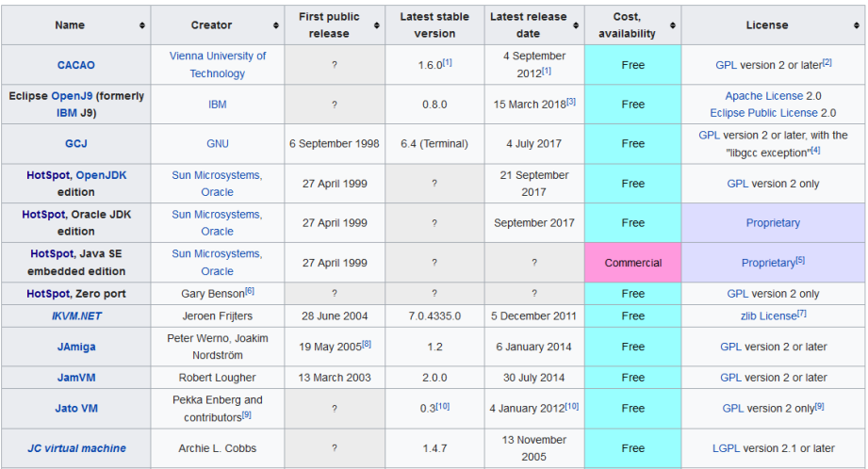Open the Jato VM link
The height and width of the screenshot is (469, 868).
pos(76,409)
